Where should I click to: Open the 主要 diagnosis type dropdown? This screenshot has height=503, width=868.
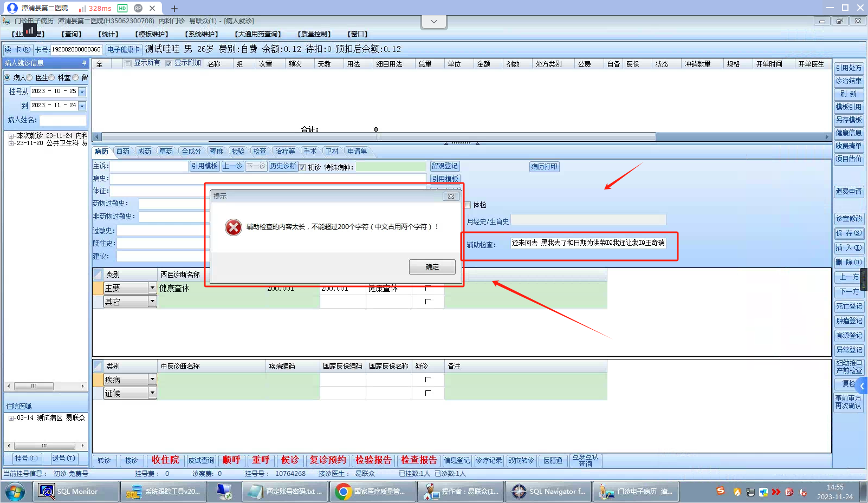[152, 288]
